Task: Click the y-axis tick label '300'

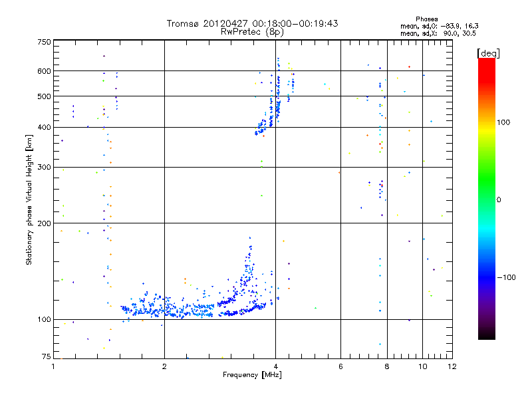Action: click(x=44, y=167)
